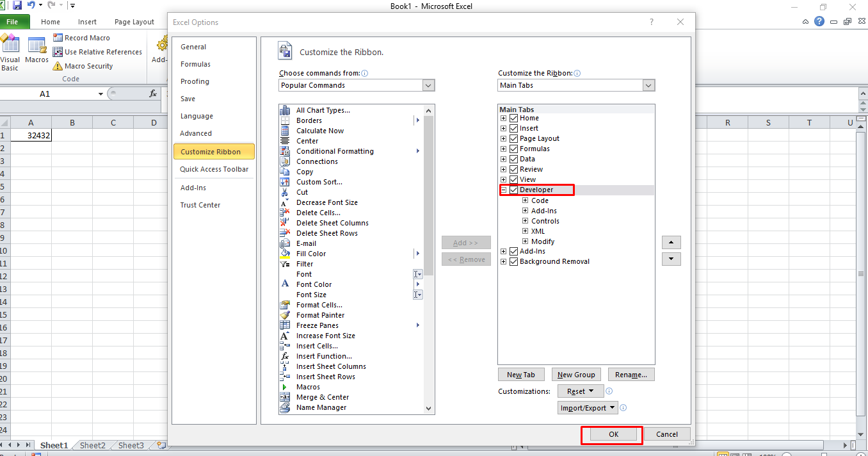The width and height of the screenshot is (868, 456).
Task: Switch to the Quick Access Toolbar section
Action: click(x=214, y=169)
